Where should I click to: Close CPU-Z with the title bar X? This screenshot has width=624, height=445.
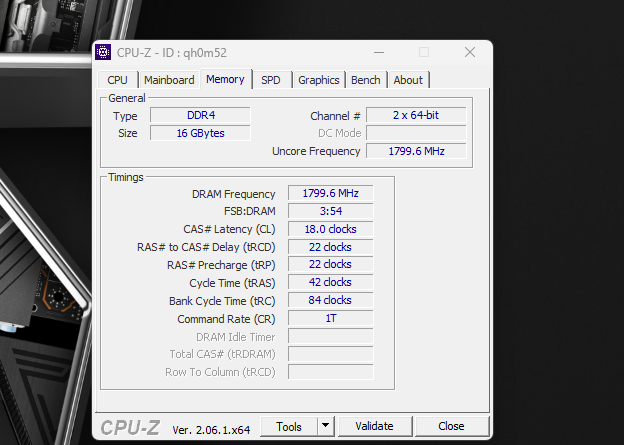click(x=470, y=52)
